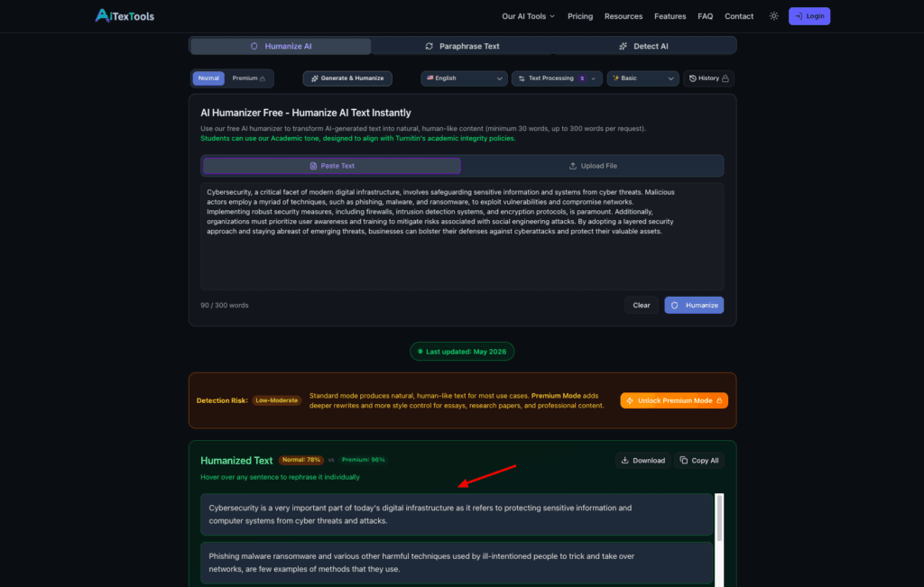This screenshot has height=587, width=924.
Task: Click the green Academic tone notice text
Action: [x=357, y=138]
